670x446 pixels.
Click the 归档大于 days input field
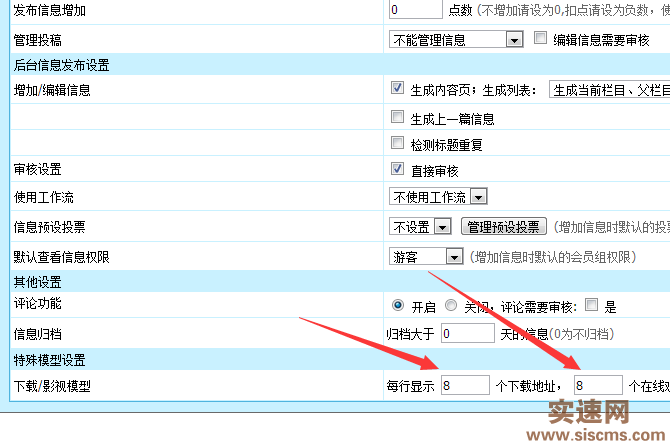(x=467, y=333)
